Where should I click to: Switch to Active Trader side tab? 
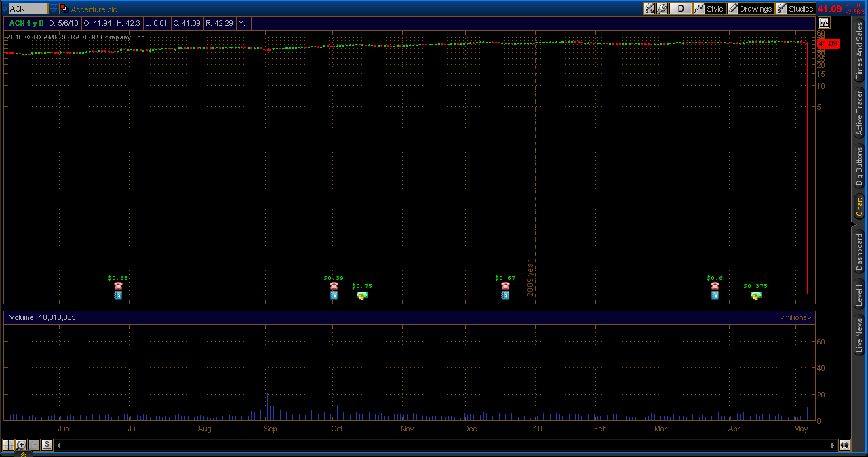pos(859,113)
